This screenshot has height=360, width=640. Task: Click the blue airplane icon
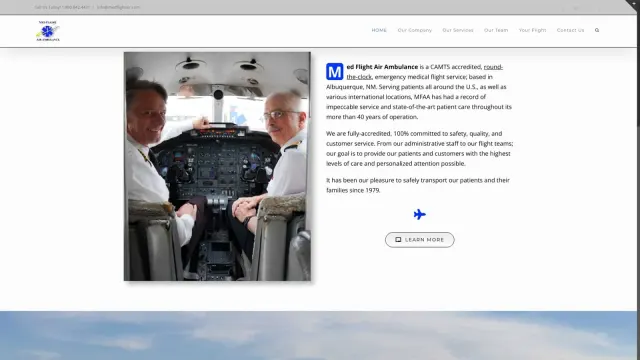tap(420, 214)
